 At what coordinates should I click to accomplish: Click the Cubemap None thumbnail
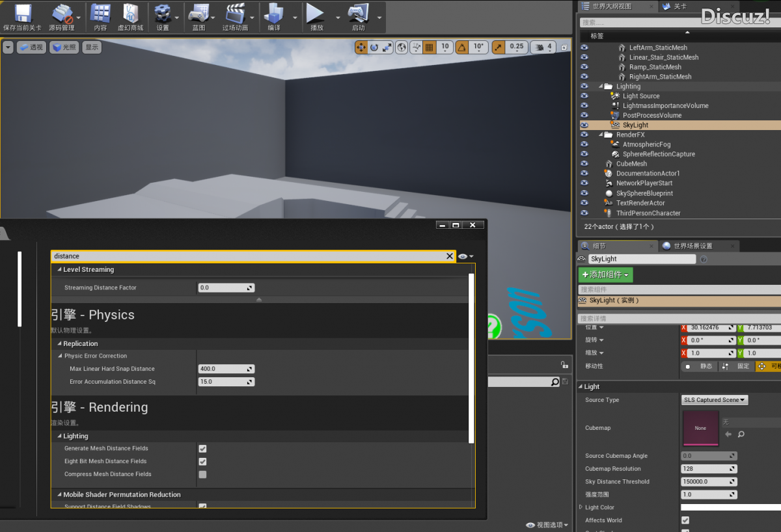click(700, 428)
